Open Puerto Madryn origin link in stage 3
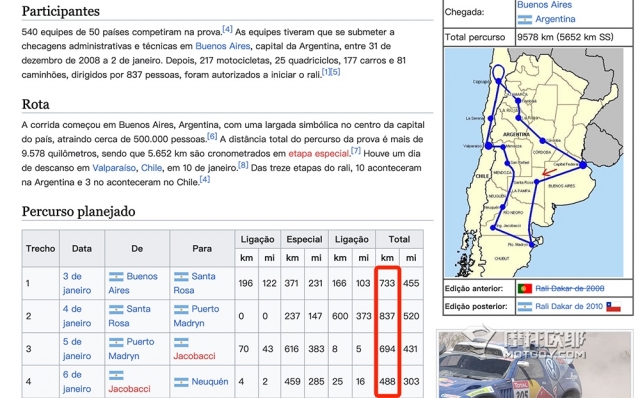The image size is (640, 398). click(x=131, y=349)
